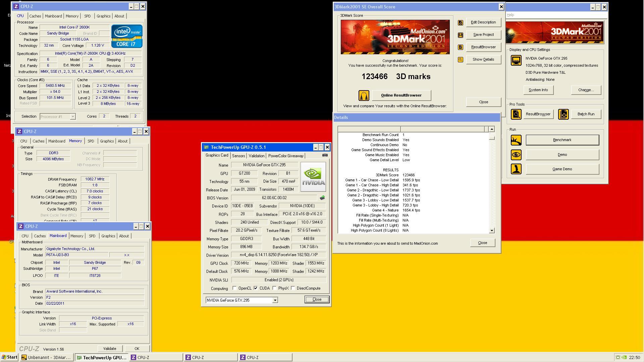Switch to Graphics tab in Mainboard CPU-Z window
The image size is (644, 362).
(x=108, y=236)
